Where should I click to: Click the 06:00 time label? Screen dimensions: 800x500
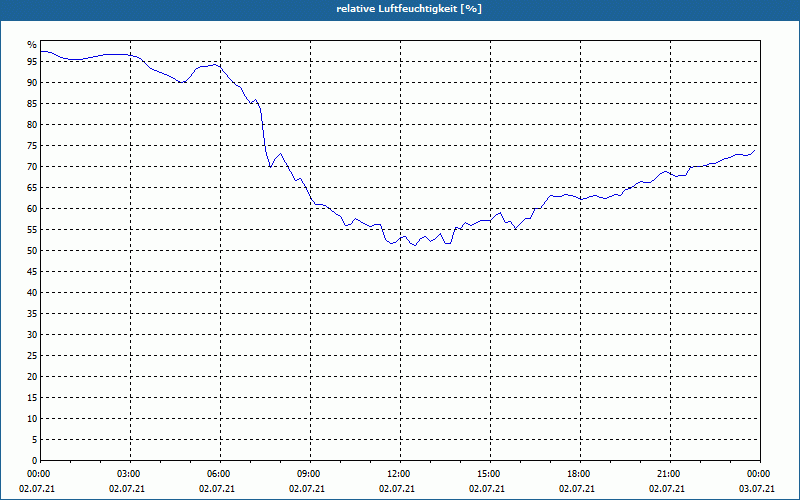coord(217,474)
